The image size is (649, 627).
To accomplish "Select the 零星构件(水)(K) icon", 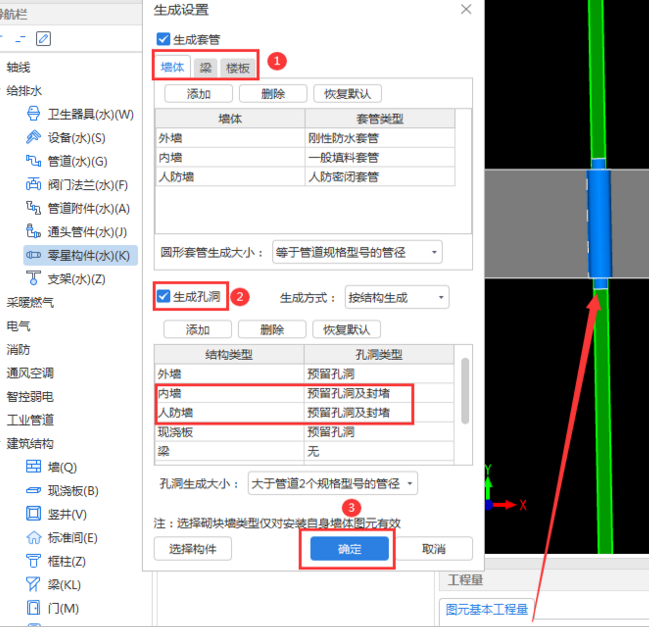I will click(x=33, y=255).
